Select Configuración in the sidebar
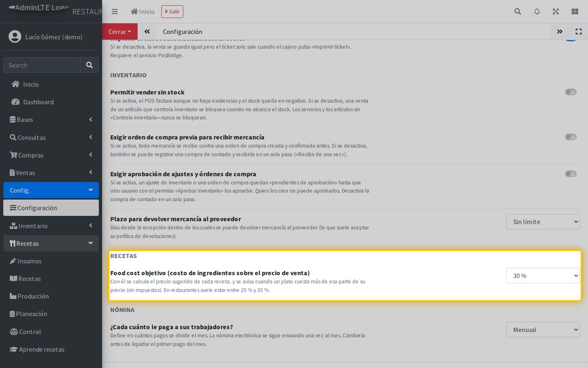This screenshot has width=588, height=368. point(51,208)
